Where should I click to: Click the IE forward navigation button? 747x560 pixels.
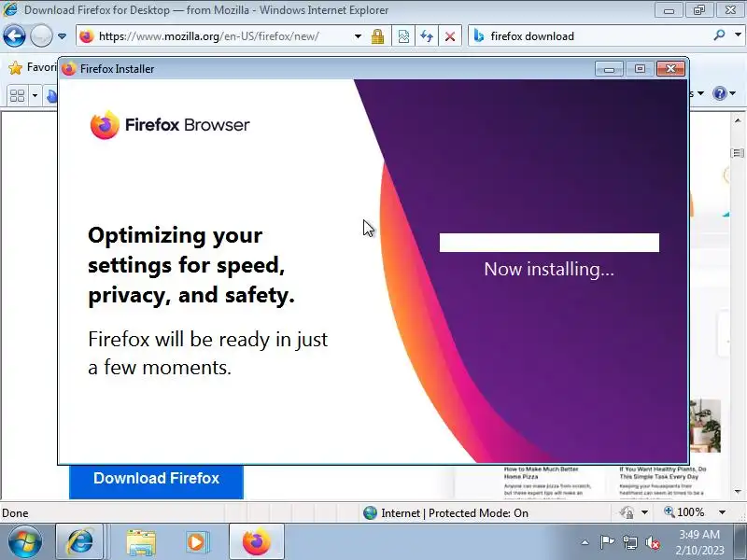(x=41, y=35)
